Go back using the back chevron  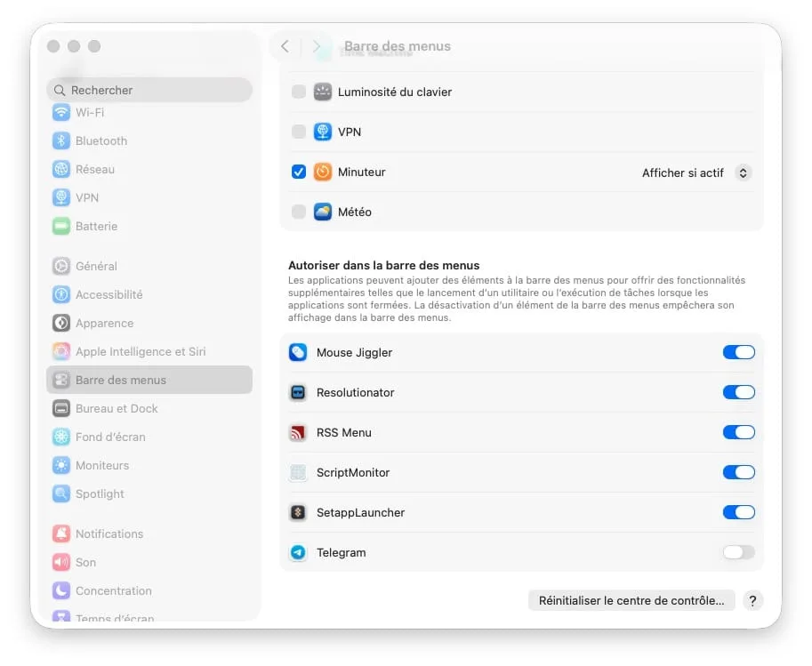[x=285, y=46]
